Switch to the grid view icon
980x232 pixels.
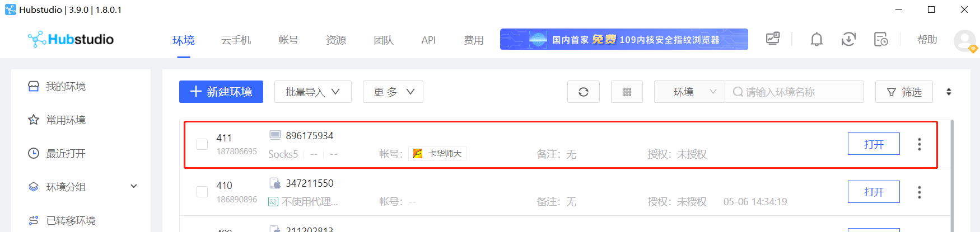tap(627, 92)
